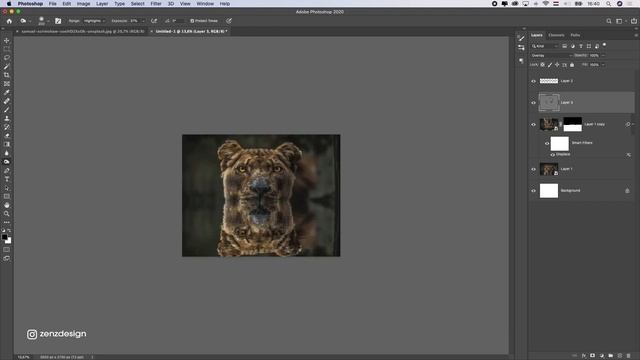The height and width of the screenshot is (360, 640).
Task: Open the layer blend mode dropdown
Action: click(x=551, y=56)
